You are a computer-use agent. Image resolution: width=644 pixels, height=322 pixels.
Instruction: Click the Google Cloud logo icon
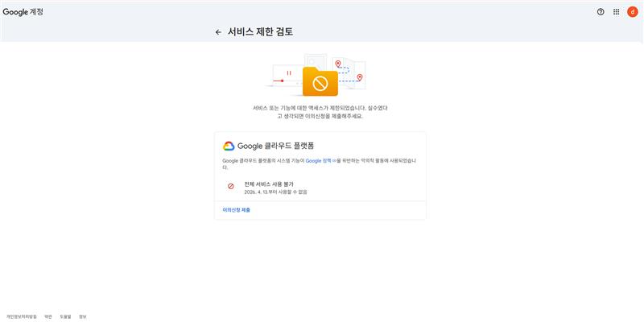[229, 146]
